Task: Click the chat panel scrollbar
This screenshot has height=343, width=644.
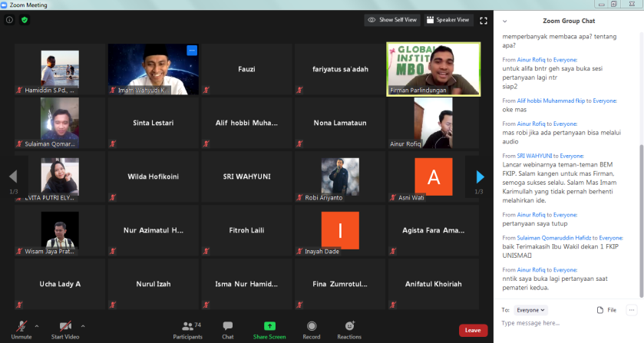Action: point(641,153)
